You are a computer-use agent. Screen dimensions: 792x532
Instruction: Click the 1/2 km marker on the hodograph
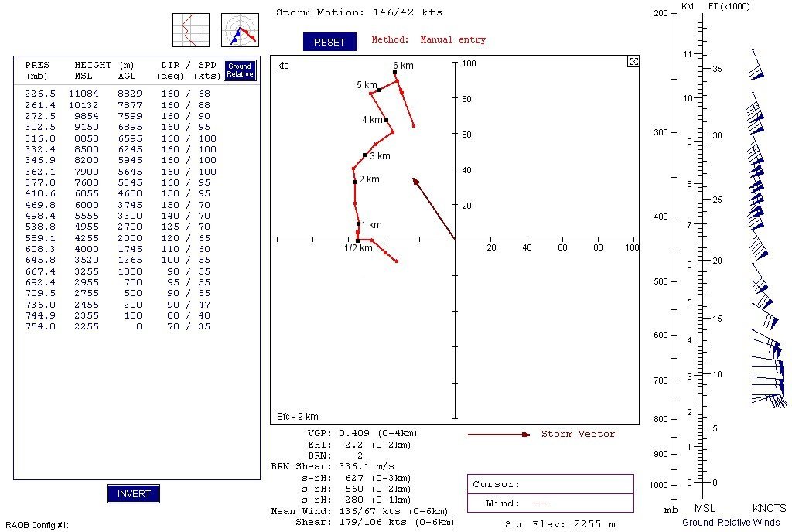pyautogui.click(x=357, y=240)
